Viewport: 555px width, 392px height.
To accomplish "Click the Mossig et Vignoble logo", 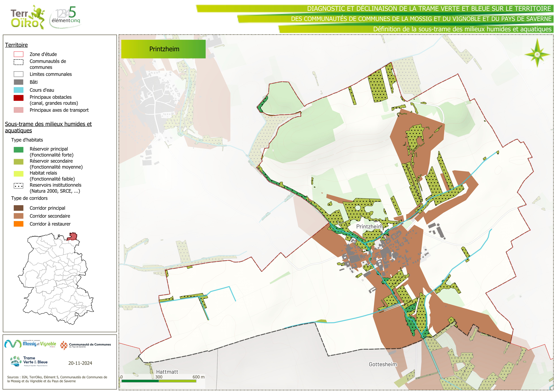I will [30, 344].
